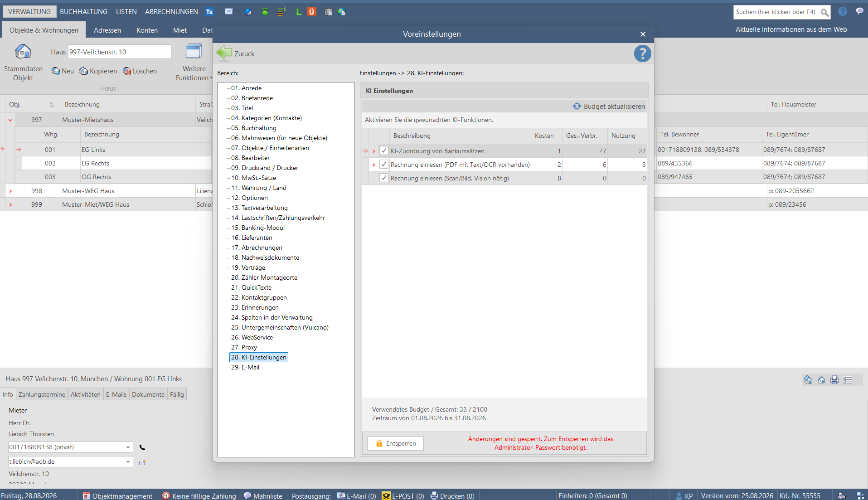
Task: Click the globe with document toolbar icon
Action: 342,12
